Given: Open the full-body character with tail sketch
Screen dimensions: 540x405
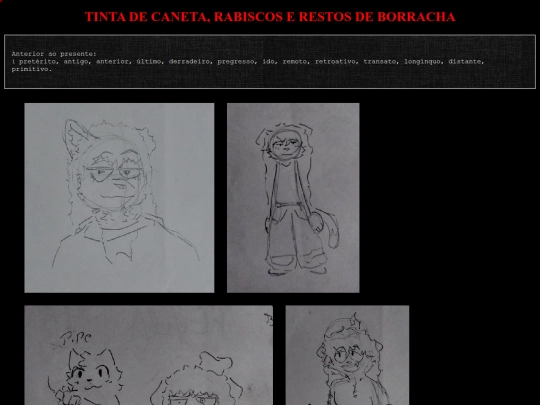Looking at the screenshot, I should click(293, 198).
